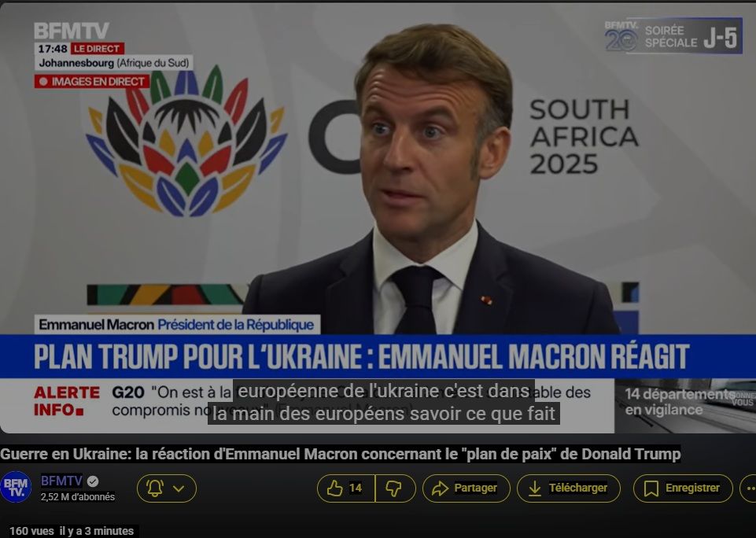Screen dimensions: 756x538
Task: Click the BFMTV channel avatar
Action: point(16,487)
